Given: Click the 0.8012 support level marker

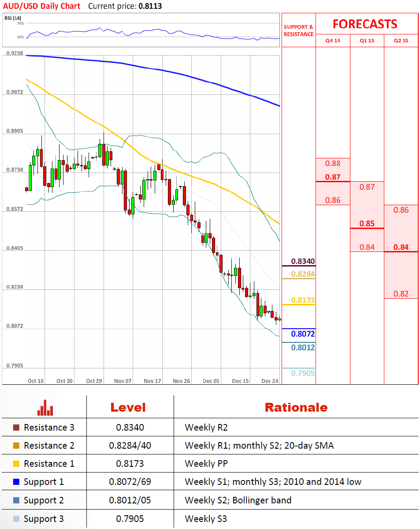Looking at the screenshot, I should click(303, 348).
